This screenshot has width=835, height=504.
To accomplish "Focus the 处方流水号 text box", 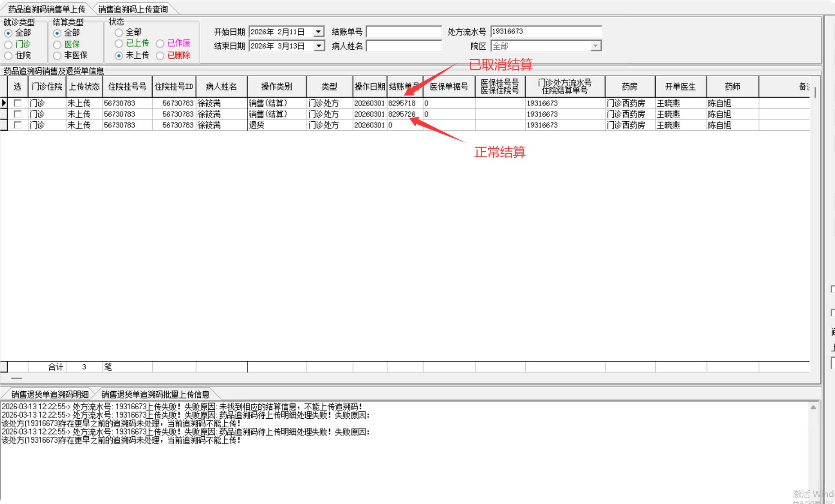I will (x=546, y=32).
